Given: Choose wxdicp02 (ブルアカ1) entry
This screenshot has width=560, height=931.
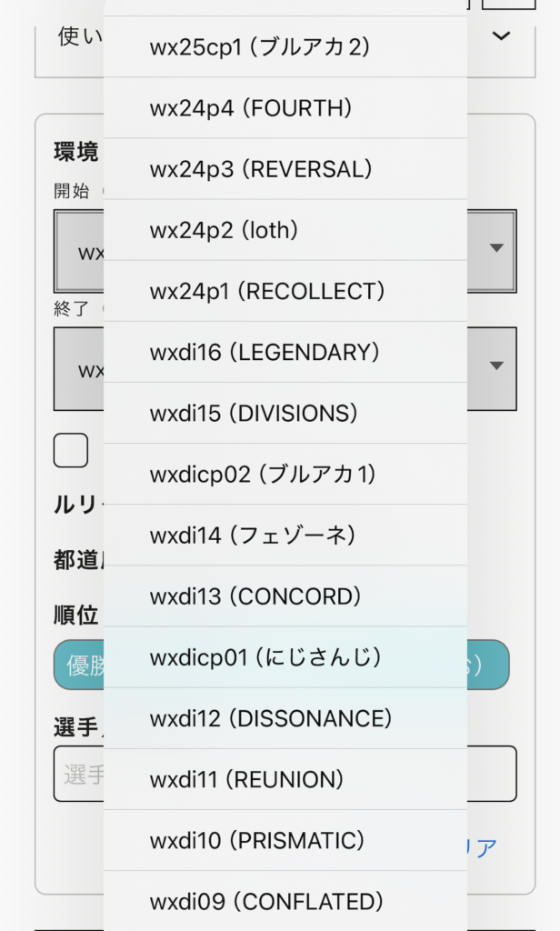Looking at the screenshot, I should pos(285,475).
